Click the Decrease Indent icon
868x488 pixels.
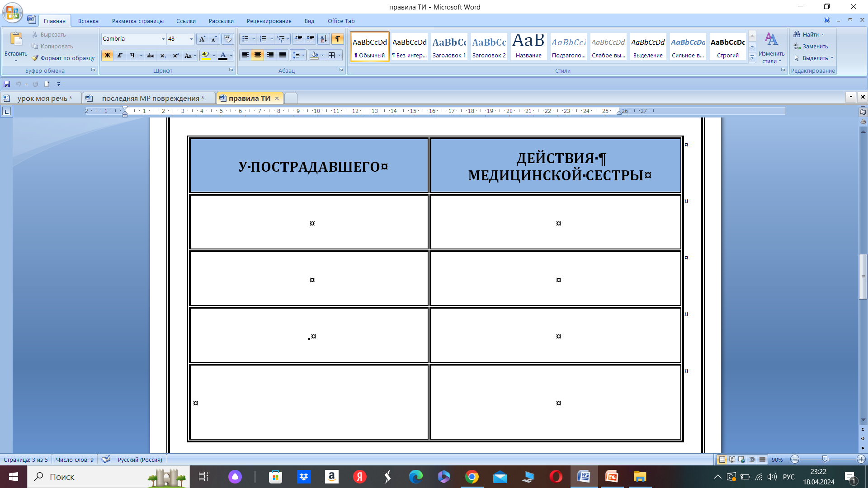point(298,39)
